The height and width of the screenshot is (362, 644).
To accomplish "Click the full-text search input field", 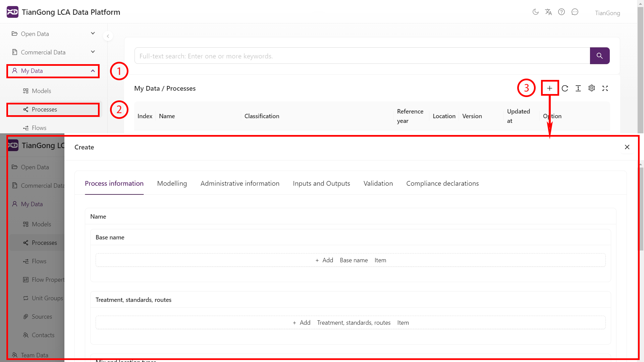I will pos(362,56).
